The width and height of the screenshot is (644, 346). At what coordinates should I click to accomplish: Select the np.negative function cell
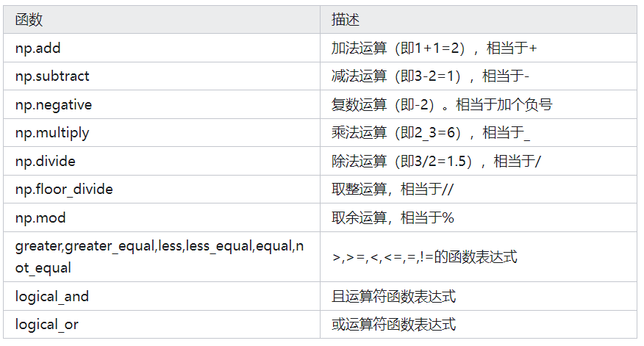(54, 105)
